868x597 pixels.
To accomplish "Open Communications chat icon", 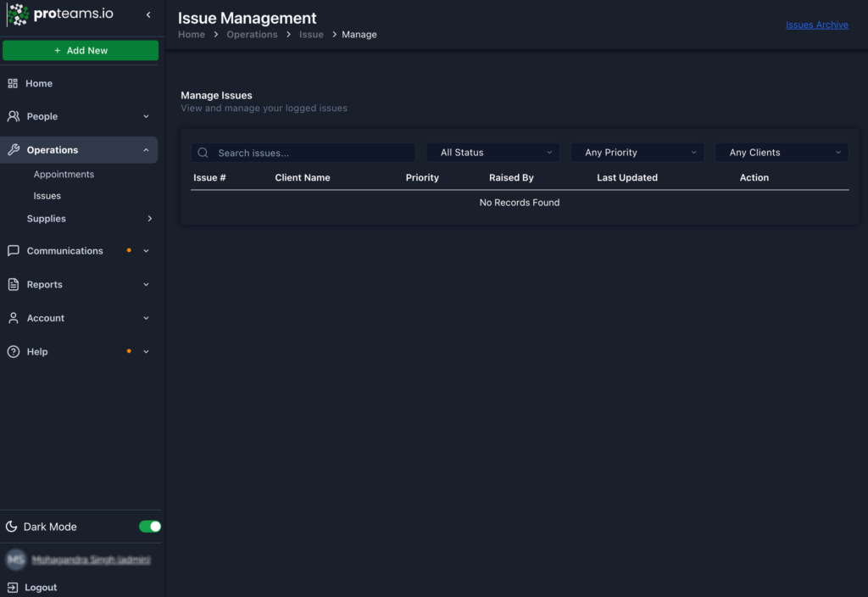I will point(12,250).
